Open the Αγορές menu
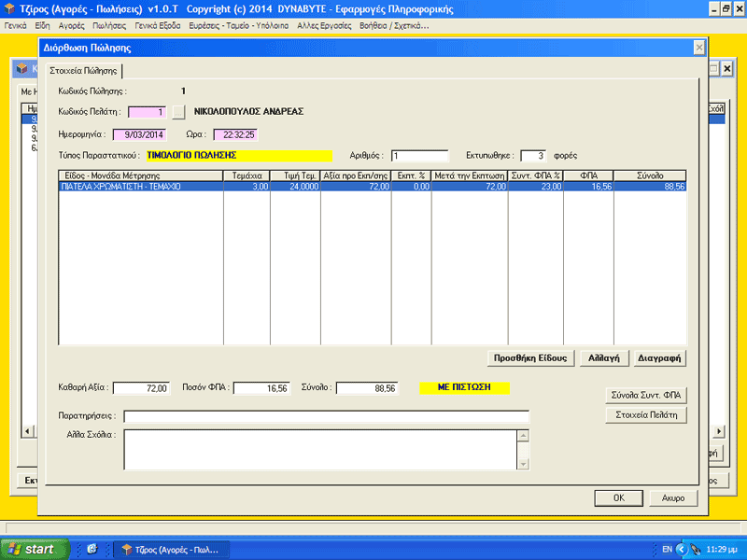This screenshot has width=747, height=560. click(72, 26)
